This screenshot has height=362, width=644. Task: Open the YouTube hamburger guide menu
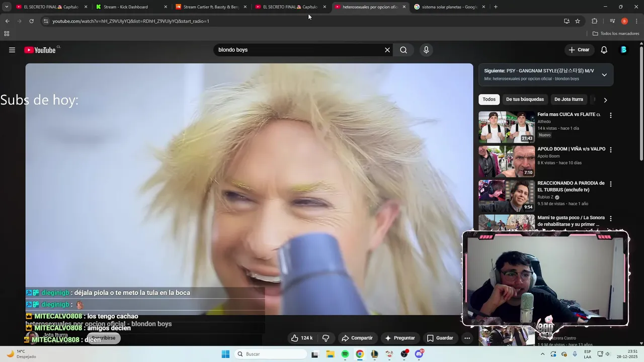tap(12, 50)
